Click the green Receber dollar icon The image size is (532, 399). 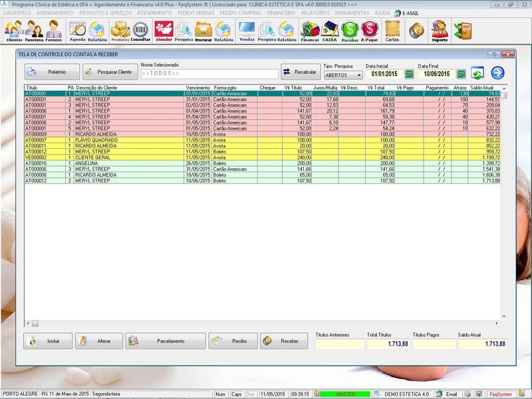click(350, 31)
